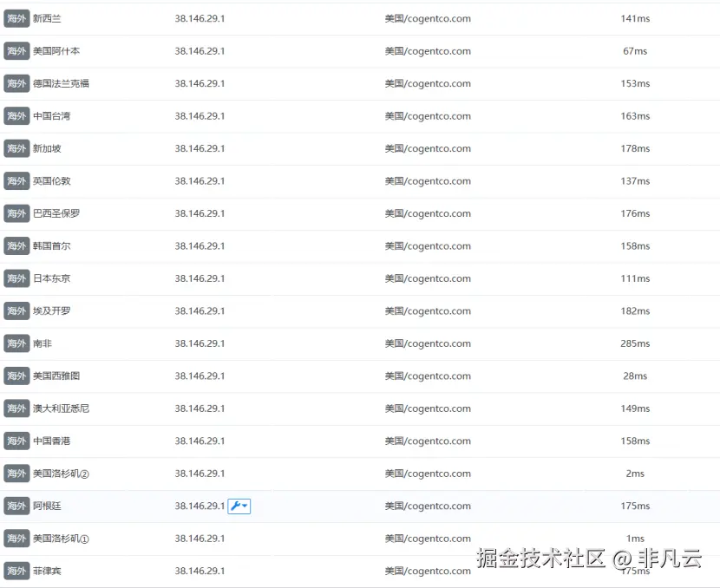Viewport: 720px width, 588px height.
Task: Click the 海外 badge next to 新西兰
Action: coord(16,18)
